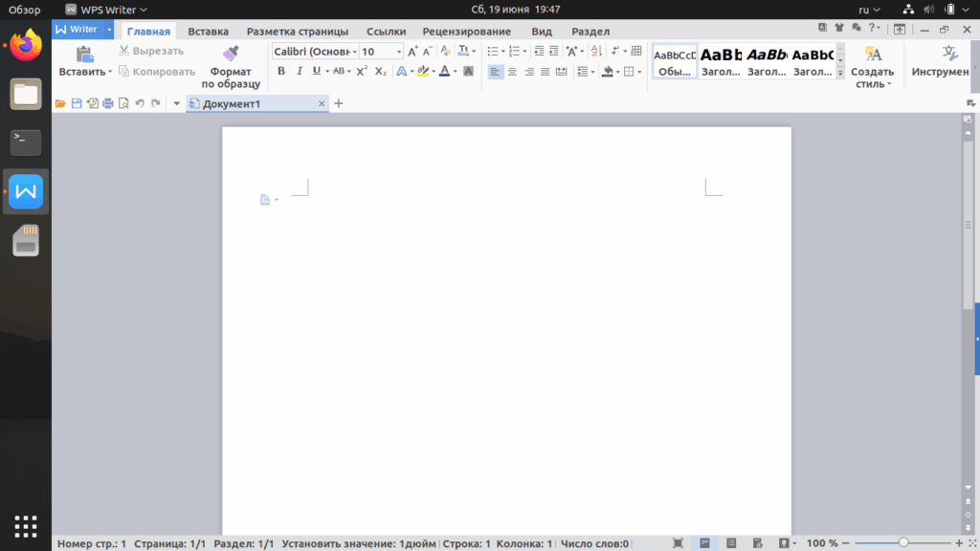Open the Разметка страницы tab
The width and height of the screenshot is (980, 551).
298,32
